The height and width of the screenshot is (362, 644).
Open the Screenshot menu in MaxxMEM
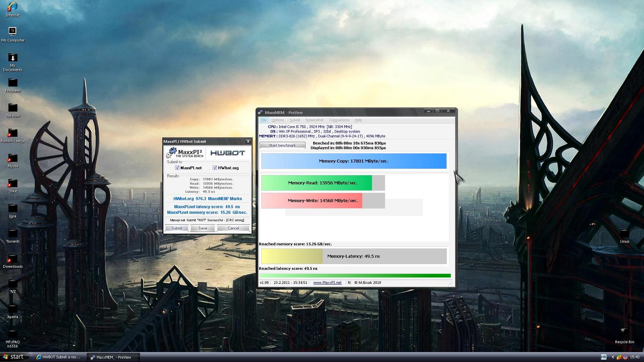coord(314,120)
